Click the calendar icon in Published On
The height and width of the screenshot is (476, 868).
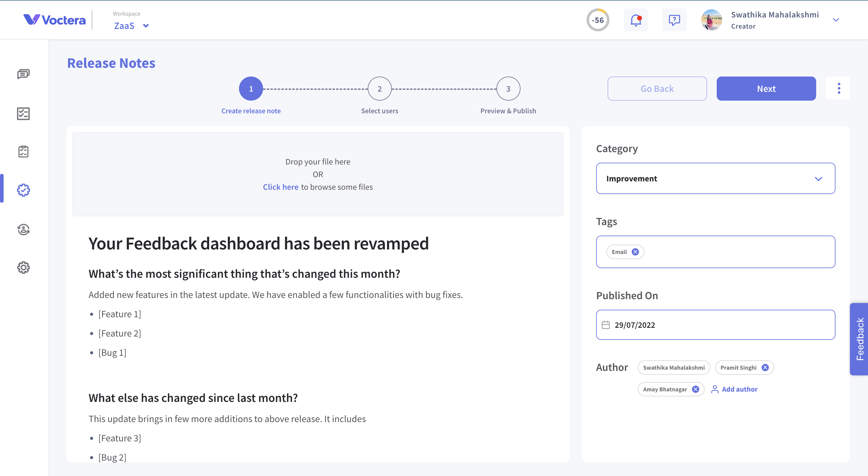[605, 325]
